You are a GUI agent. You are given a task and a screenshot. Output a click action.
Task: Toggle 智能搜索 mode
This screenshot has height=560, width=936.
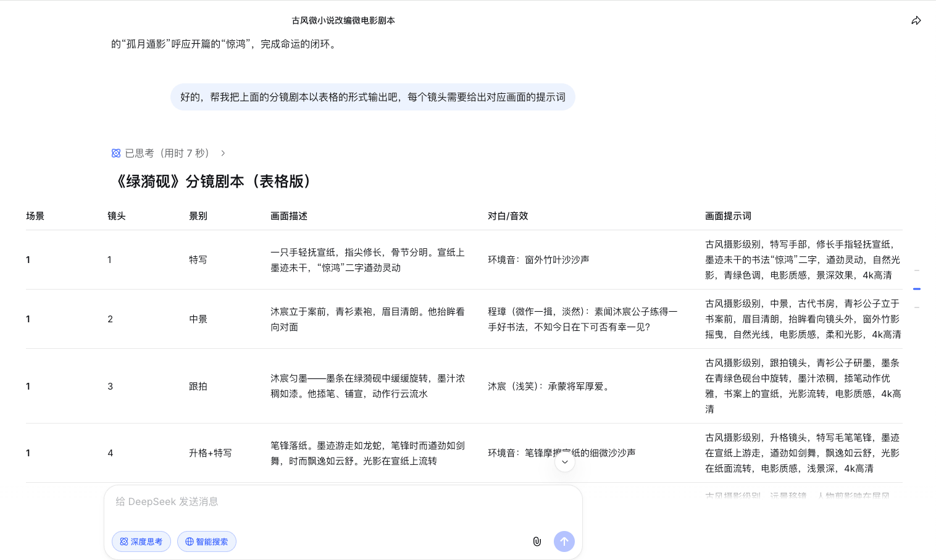click(207, 541)
